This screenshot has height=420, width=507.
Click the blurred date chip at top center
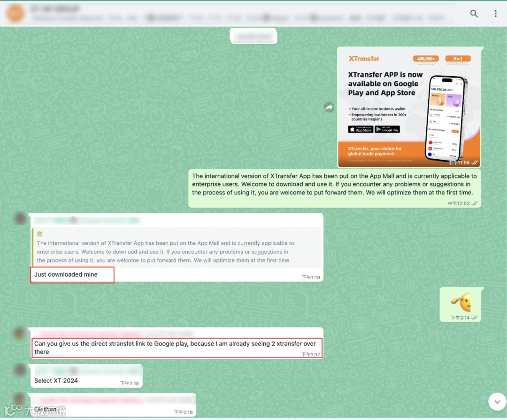[253, 37]
